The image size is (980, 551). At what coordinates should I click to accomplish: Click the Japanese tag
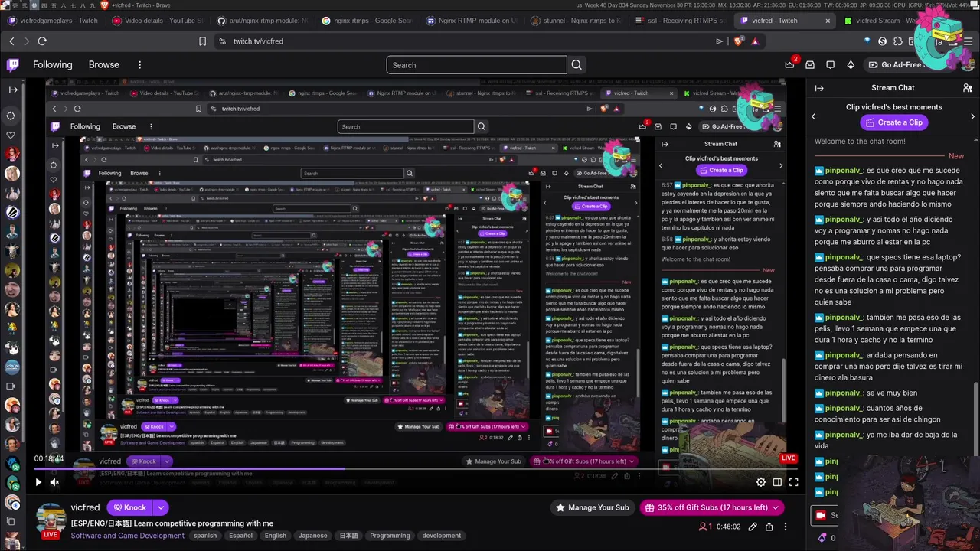312,536
